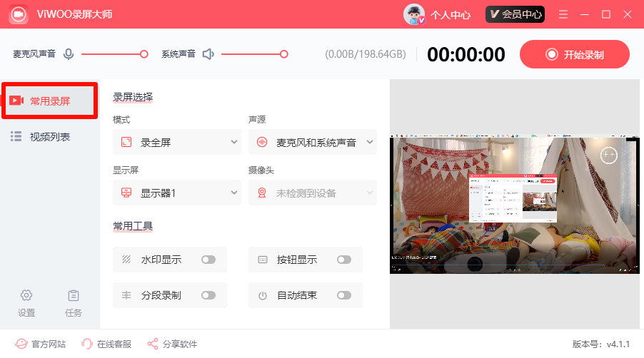The height and width of the screenshot is (358, 644).
Task: Click the 录屏选择 section heading
Action: tap(133, 97)
